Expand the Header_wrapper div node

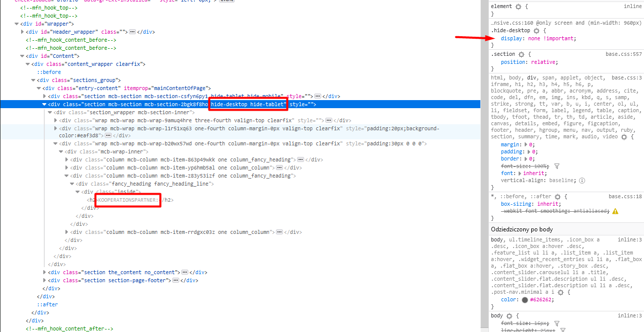point(23,32)
